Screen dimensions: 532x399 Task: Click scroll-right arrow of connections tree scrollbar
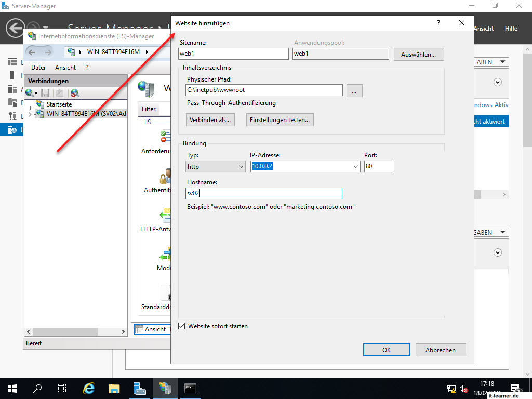(x=123, y=331)
